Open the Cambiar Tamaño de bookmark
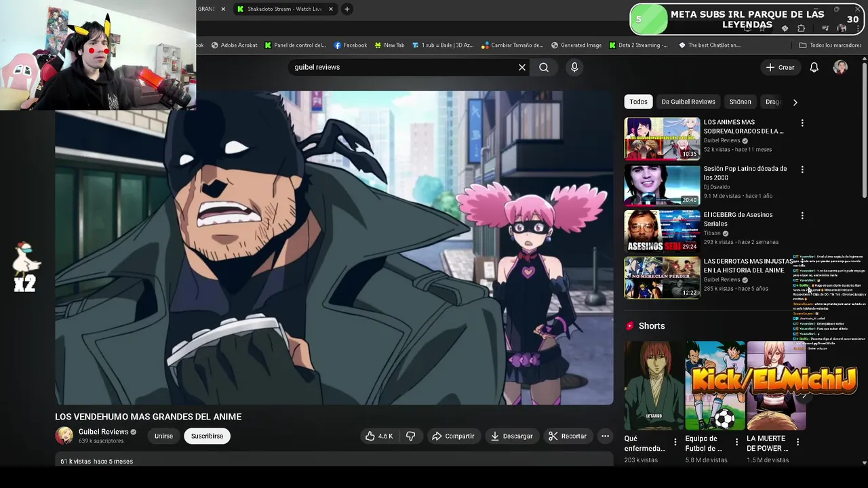The height and width of the screenshot is (488, 868). tap(513, 45)
